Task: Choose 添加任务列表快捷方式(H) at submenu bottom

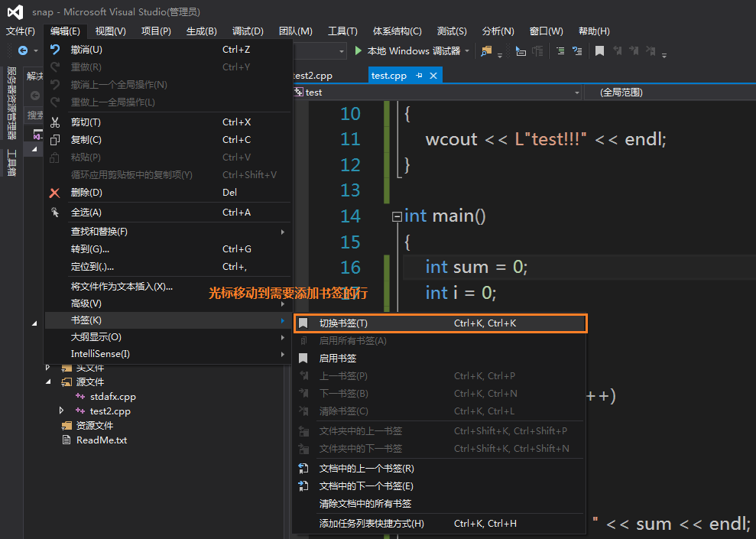Action: (x=367, y=523)
